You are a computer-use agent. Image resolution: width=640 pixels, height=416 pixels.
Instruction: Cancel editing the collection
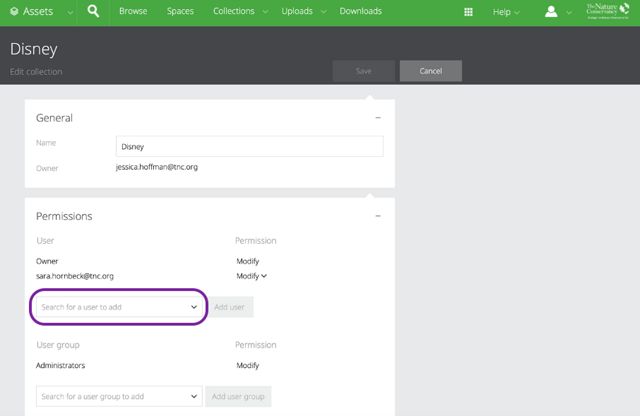pos(430,71)
